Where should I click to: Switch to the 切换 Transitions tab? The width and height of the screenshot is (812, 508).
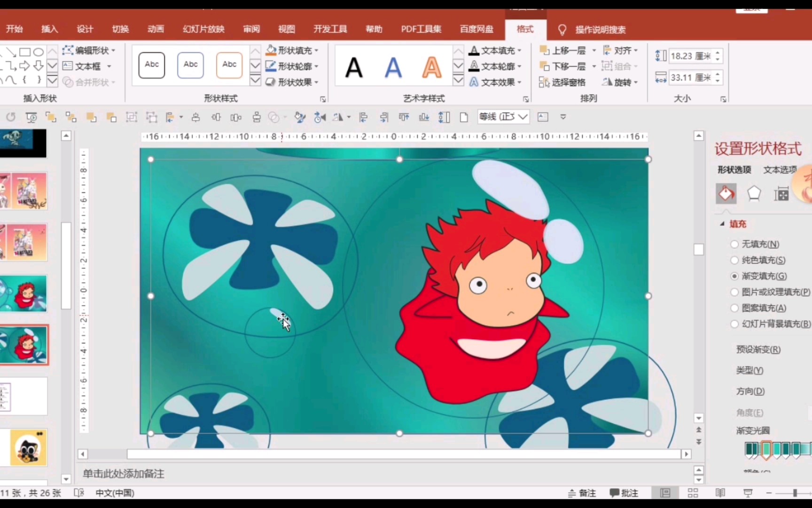pyautogui.click(x=120, y=29)
